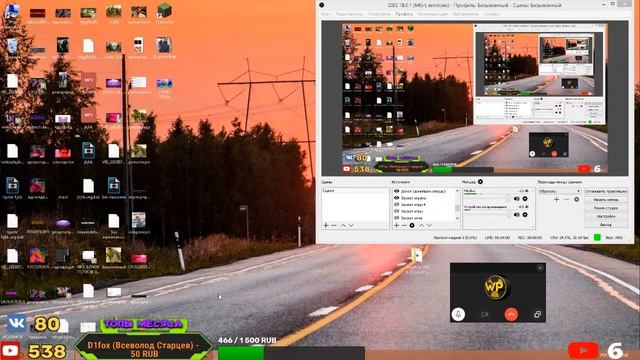Open the Редактировать menu in OBS
The height and width of the screenshot is (360, 640).
click(x=349, y=14)
